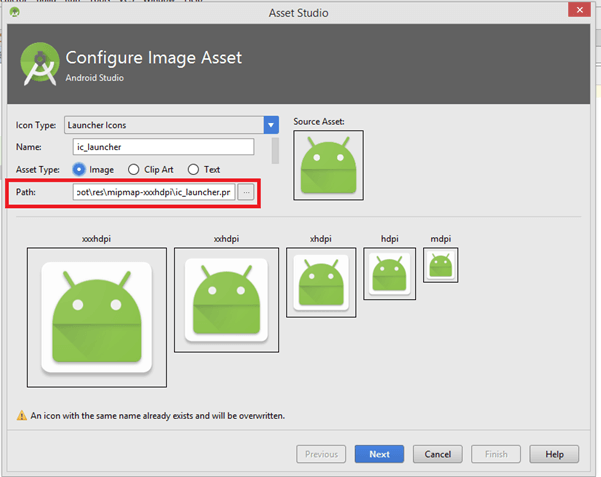The height and width of the screenshot is (477, 601).
Task: Click the 'xxxhdpi' label
Action: [97, 238]
